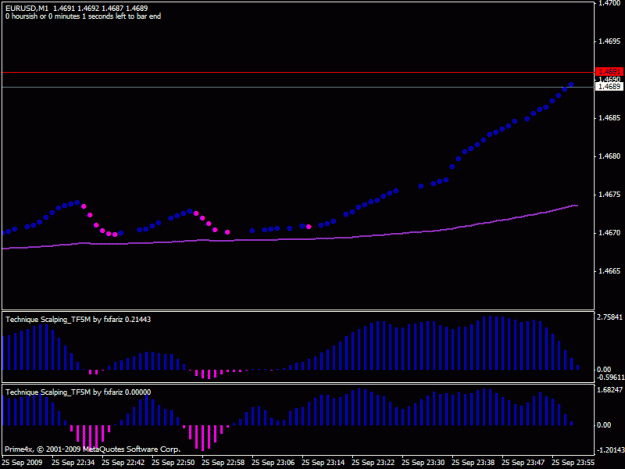Click the 25 Sep 23:47 time label
This screenshot has width=625, height=469.
point(523,463)
